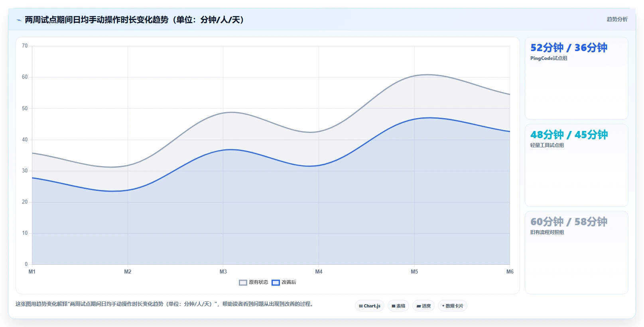Click the 52分钟 / 36分钟 value
The image size is (644, 327).
click(x=569, y=48)
